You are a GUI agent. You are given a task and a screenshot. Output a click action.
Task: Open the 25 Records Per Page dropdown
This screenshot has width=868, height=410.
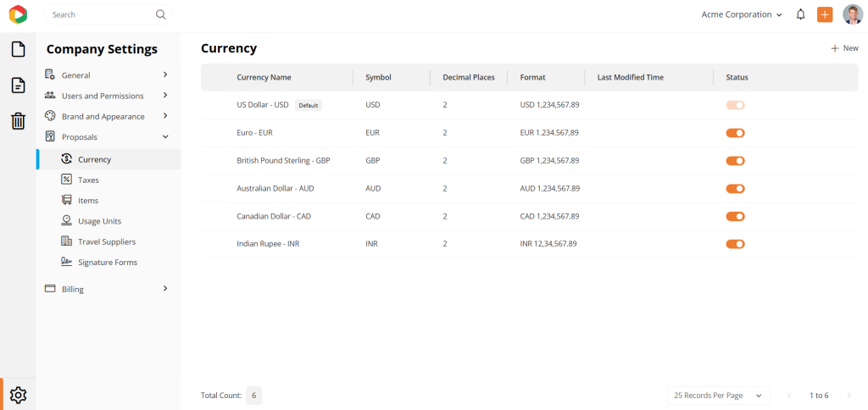pos(719,396)
